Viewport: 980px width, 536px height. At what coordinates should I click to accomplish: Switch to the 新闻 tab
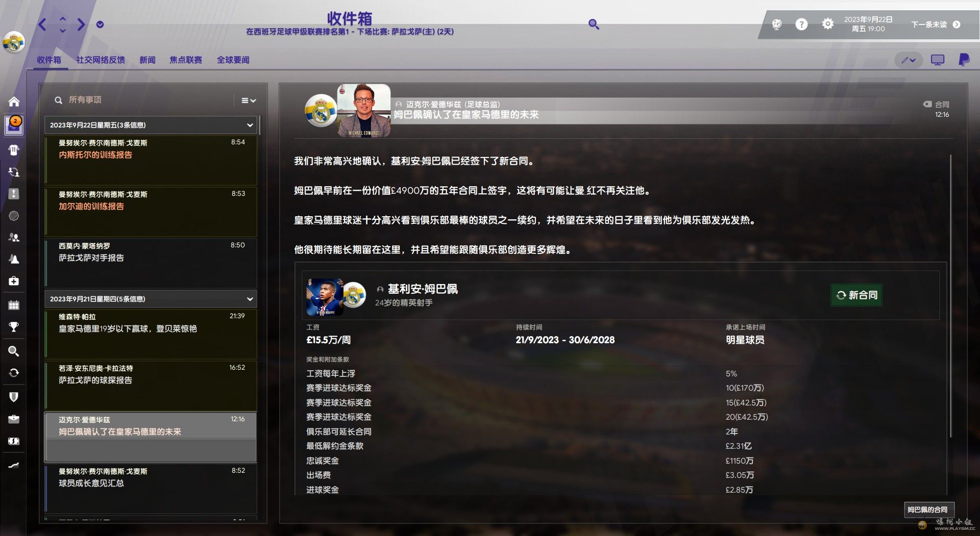click(148, 60)
